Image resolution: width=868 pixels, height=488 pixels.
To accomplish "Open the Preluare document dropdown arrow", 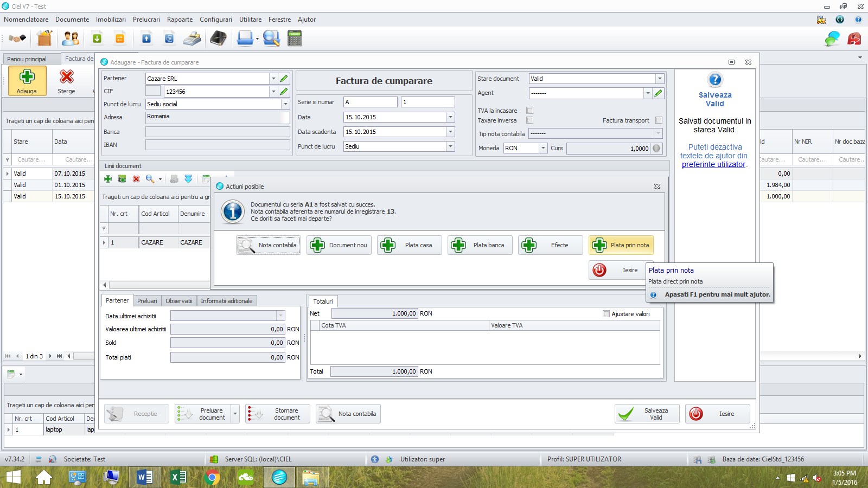I will pyautogui.click(x=235, y=414).
